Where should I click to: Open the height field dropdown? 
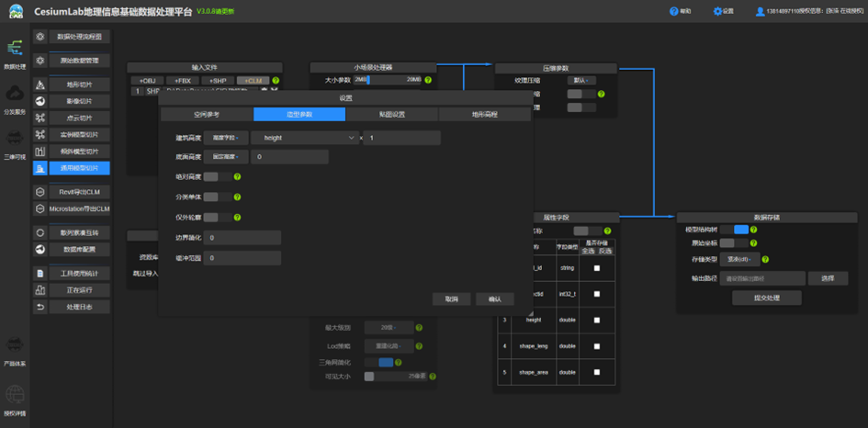point(305,138)
